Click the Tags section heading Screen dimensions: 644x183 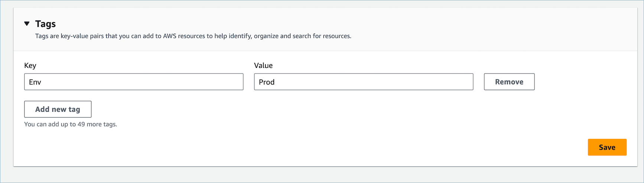pyautogui.click(x=45, y=24)
